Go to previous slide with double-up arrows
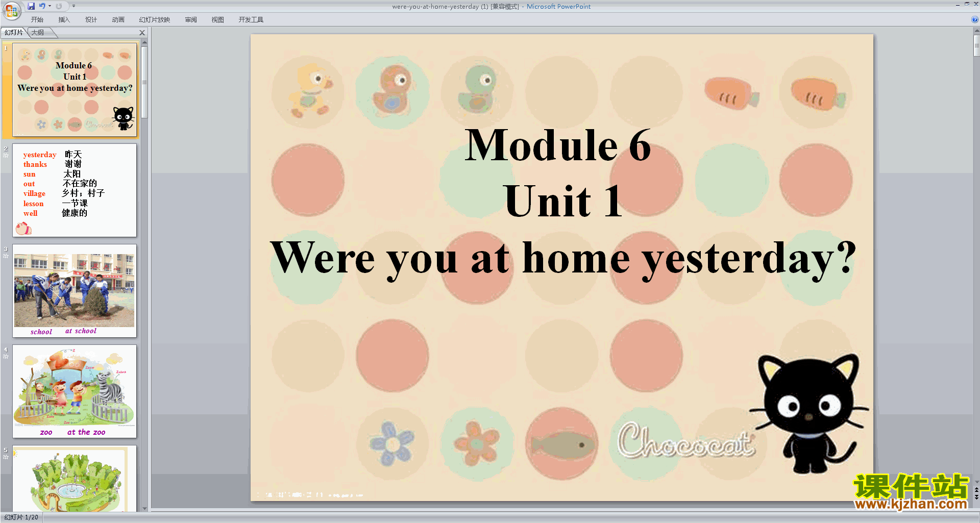This screenshot has width=980, height=523. tap(976, 490)
